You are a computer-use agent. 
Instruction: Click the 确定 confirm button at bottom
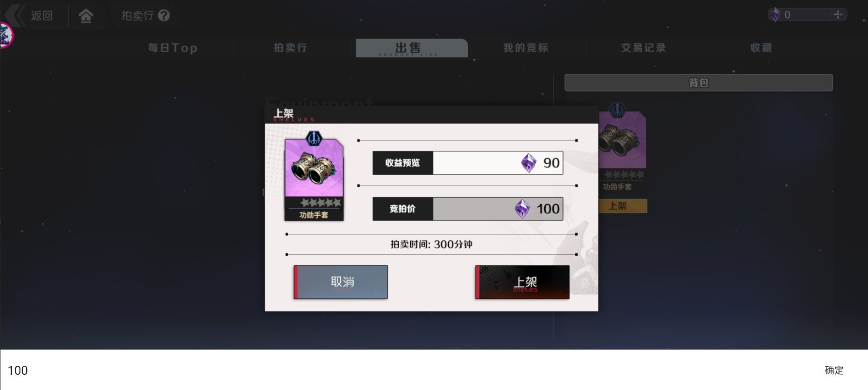coord(834,370)
